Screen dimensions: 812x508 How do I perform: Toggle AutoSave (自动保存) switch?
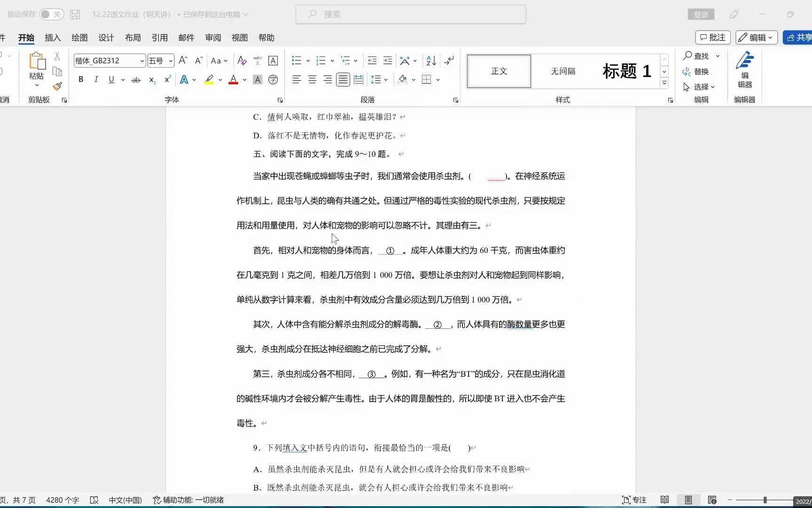click(x=51, y=15)
